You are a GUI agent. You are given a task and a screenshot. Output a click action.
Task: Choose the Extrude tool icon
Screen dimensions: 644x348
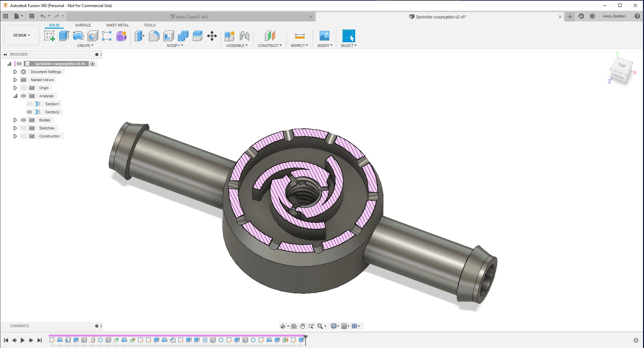(64, 36)
